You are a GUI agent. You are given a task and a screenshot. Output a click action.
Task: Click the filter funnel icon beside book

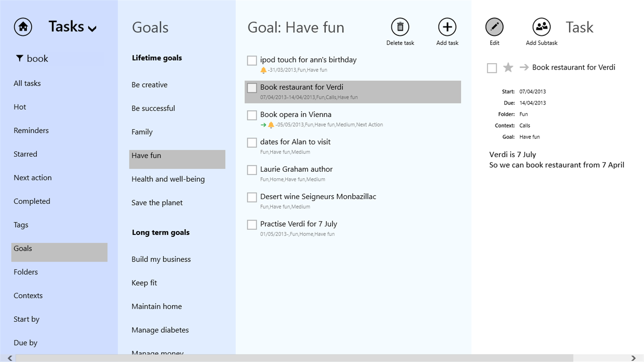tap(19, 58)
